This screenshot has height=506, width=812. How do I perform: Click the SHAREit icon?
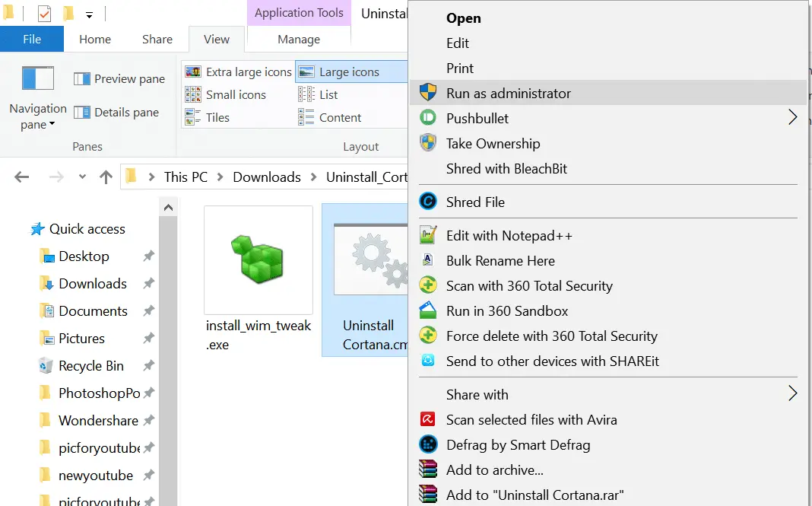pos(428,360)
